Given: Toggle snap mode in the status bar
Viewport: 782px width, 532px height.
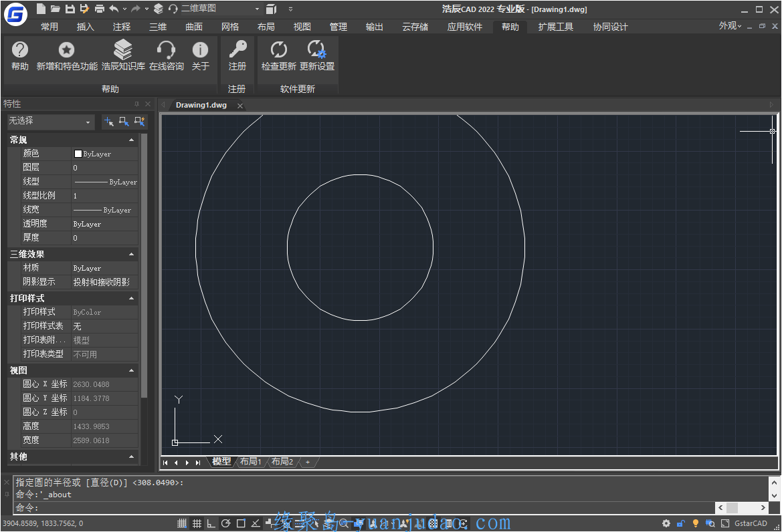Looking at the screenshot, I should [182, 523].
